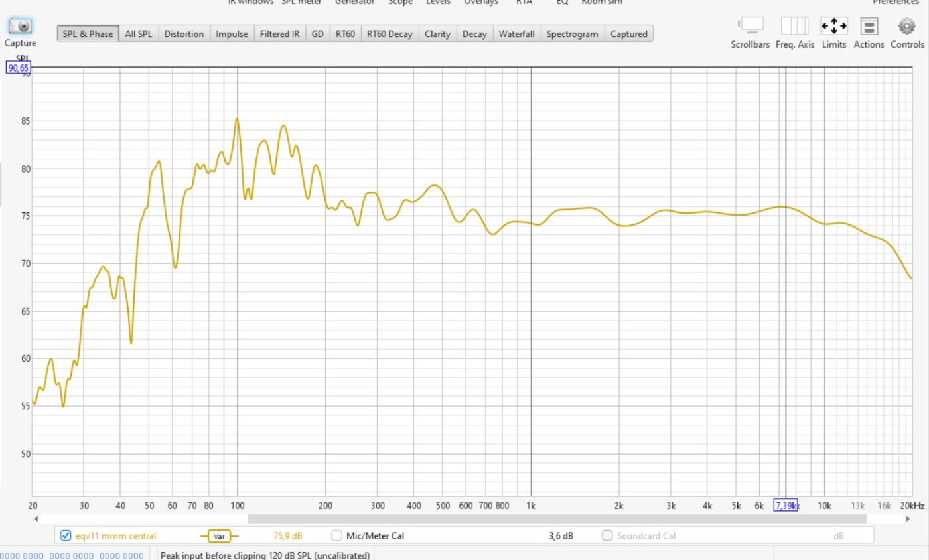Switch to the Waterfall tab
Screen dimensions: 929x560
(x=516, y=34)
